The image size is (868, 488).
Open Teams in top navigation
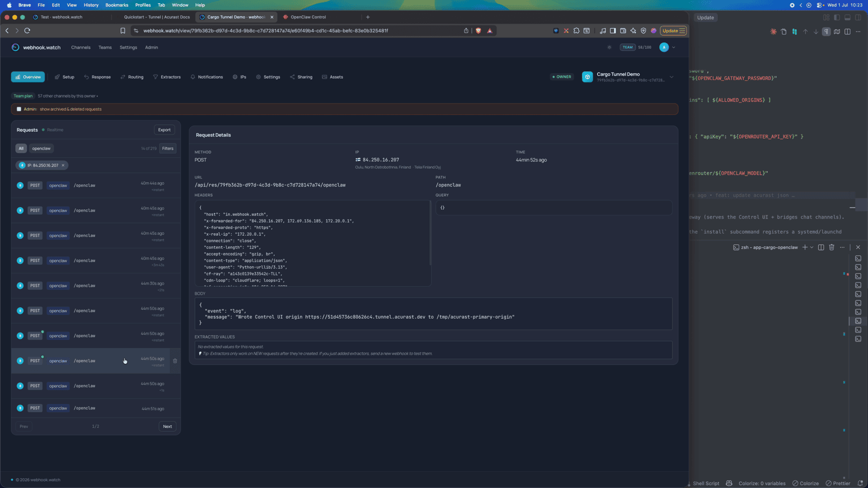coord(105,47)
